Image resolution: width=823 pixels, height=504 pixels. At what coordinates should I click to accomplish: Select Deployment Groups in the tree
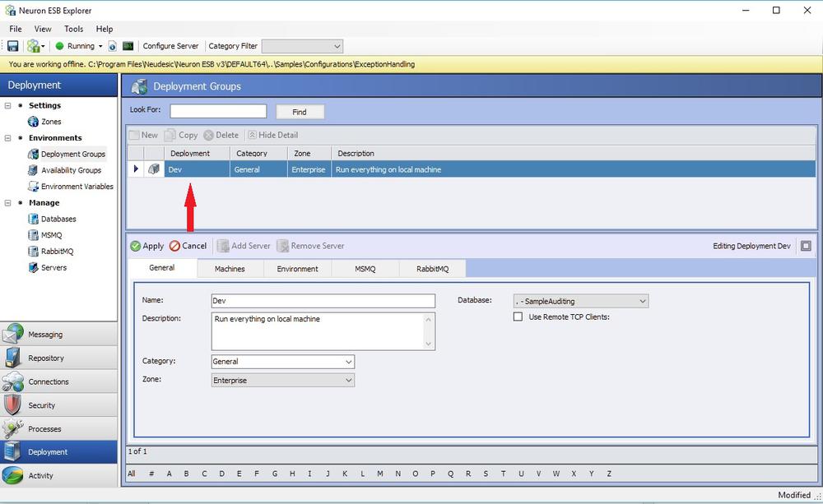tap(73, 155)
